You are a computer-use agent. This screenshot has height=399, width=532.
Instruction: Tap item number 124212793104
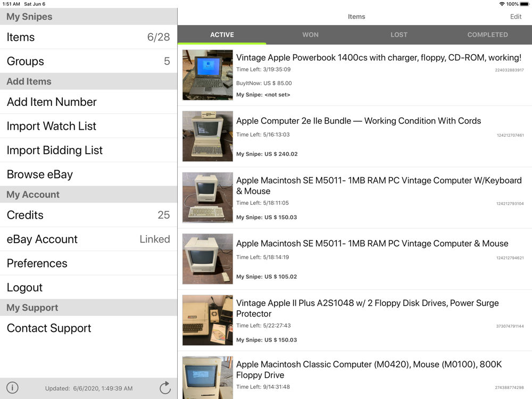click(510, 204)
